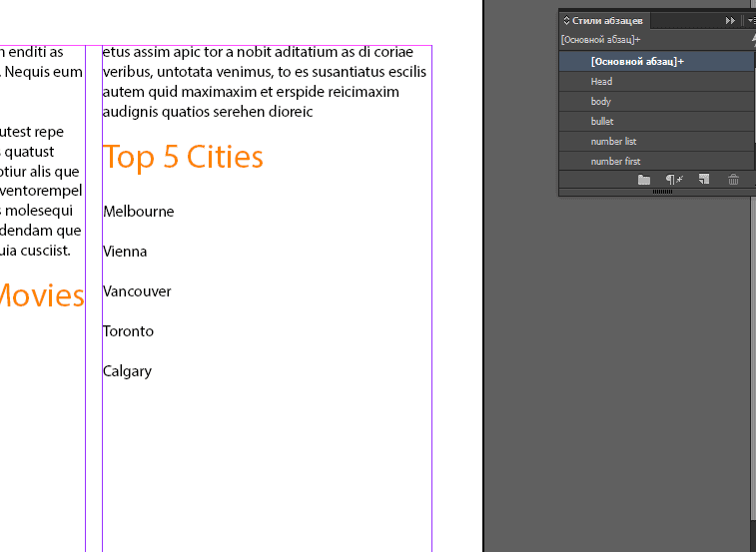
Task: Toggle panel size with the tab's up-down arrows
Action: click(566, 20)
